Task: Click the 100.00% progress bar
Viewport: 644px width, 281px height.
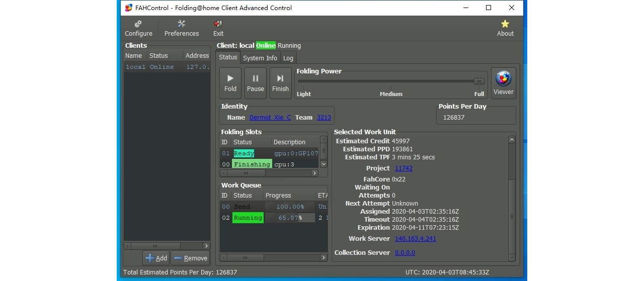Action: pos(289,207)
